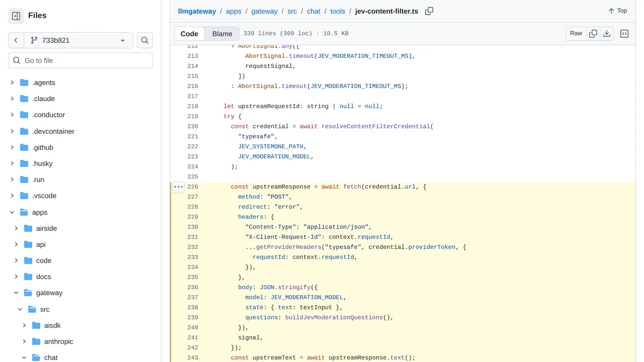Collapse the file tree side panel
The width and height of the screenshot is (644, 362).
[16, 16]
